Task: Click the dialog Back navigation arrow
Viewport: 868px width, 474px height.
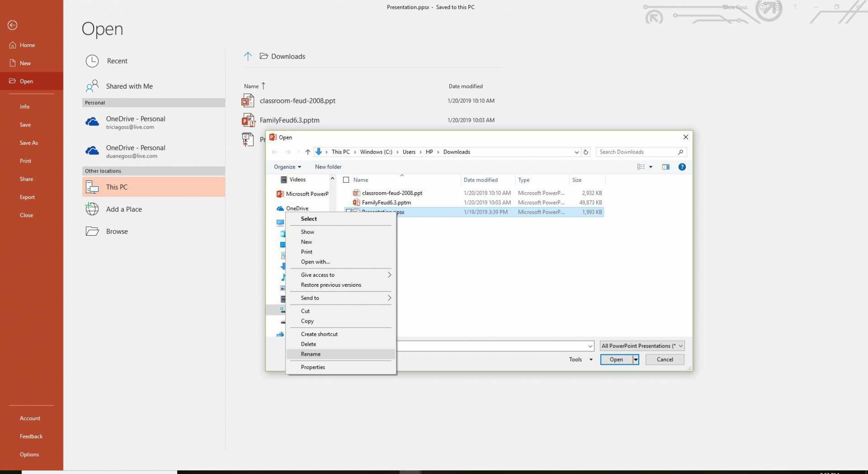Action: coord(274,152)
